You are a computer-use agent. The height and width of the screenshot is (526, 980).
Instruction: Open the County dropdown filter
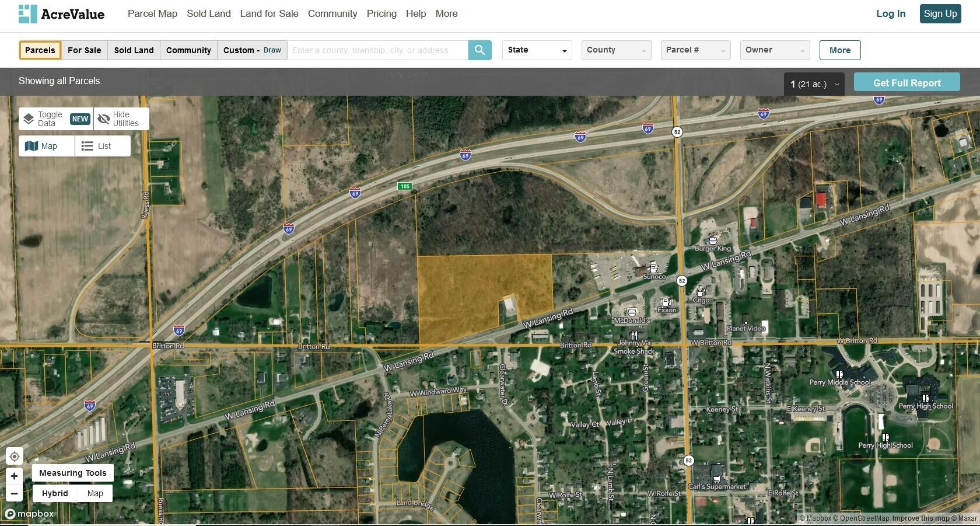[616, 50]
